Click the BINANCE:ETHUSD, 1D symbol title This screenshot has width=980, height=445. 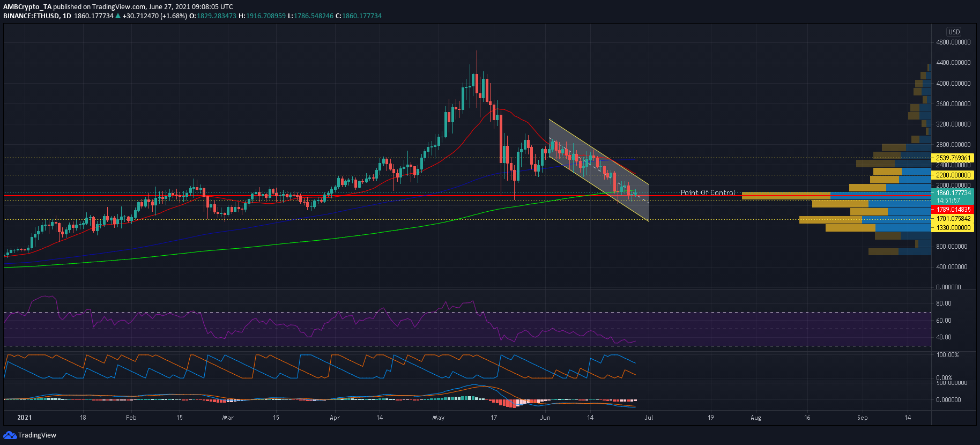37,16
